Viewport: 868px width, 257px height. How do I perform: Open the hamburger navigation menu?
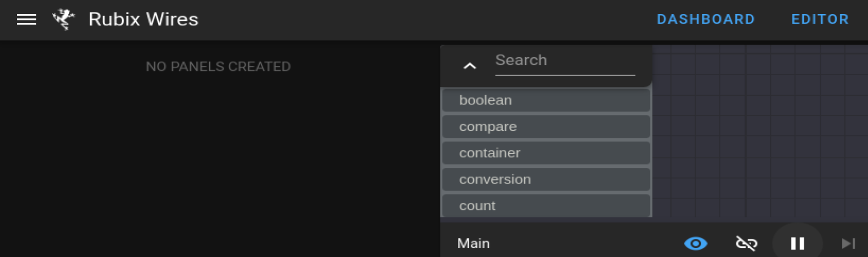pos(26,19)
